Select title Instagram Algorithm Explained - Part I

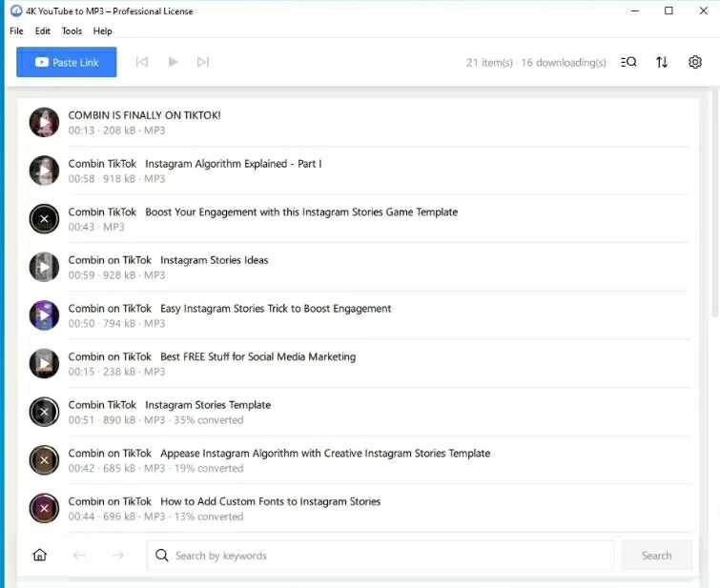tap(234, 164)
